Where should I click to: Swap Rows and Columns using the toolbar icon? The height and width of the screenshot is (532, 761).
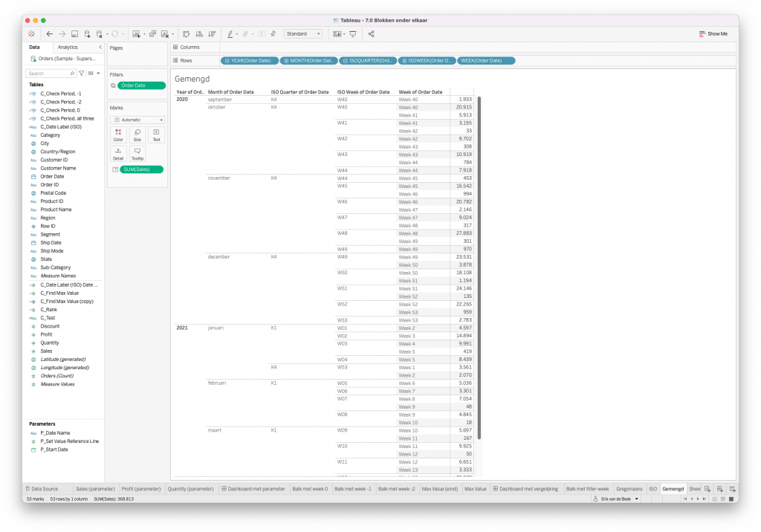185,33
